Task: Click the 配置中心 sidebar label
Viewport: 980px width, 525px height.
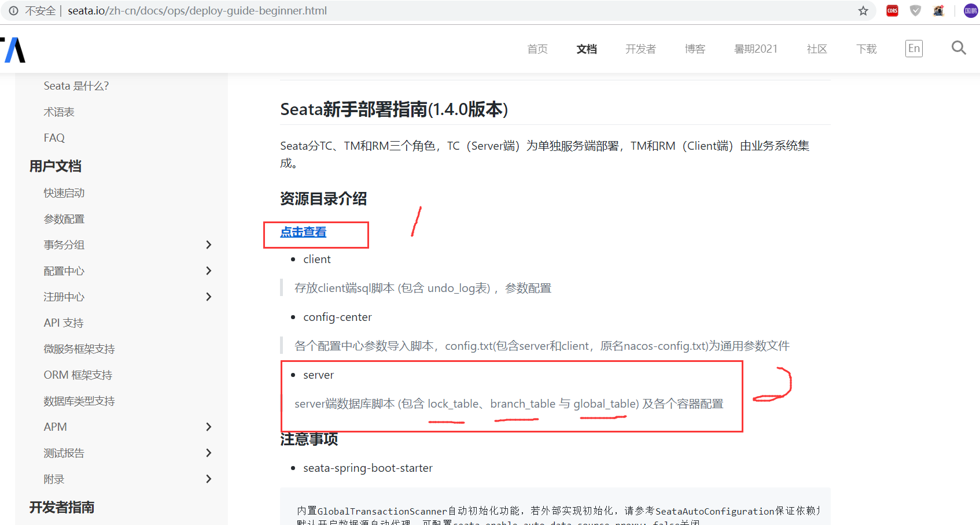Action: 64,271
